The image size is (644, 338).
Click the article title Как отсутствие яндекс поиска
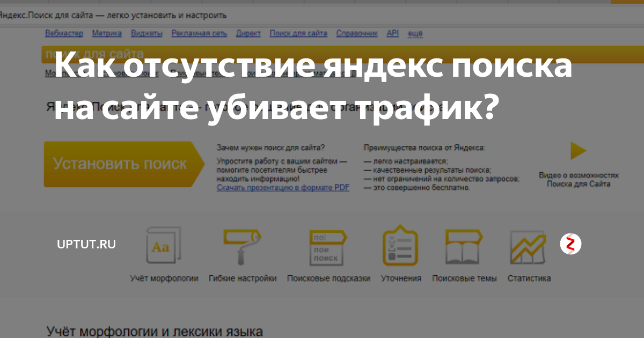pos(314,86)
